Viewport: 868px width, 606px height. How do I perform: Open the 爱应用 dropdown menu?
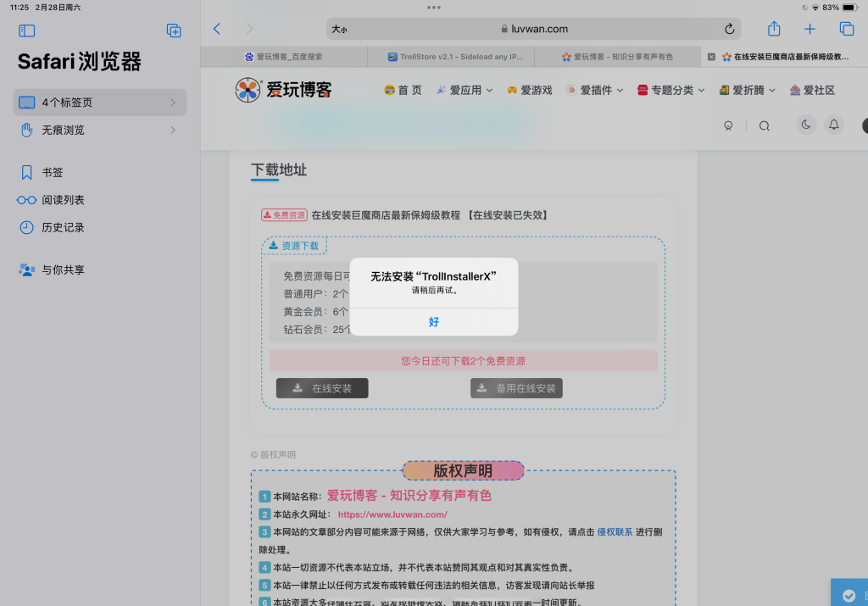[x=465, y=90]
